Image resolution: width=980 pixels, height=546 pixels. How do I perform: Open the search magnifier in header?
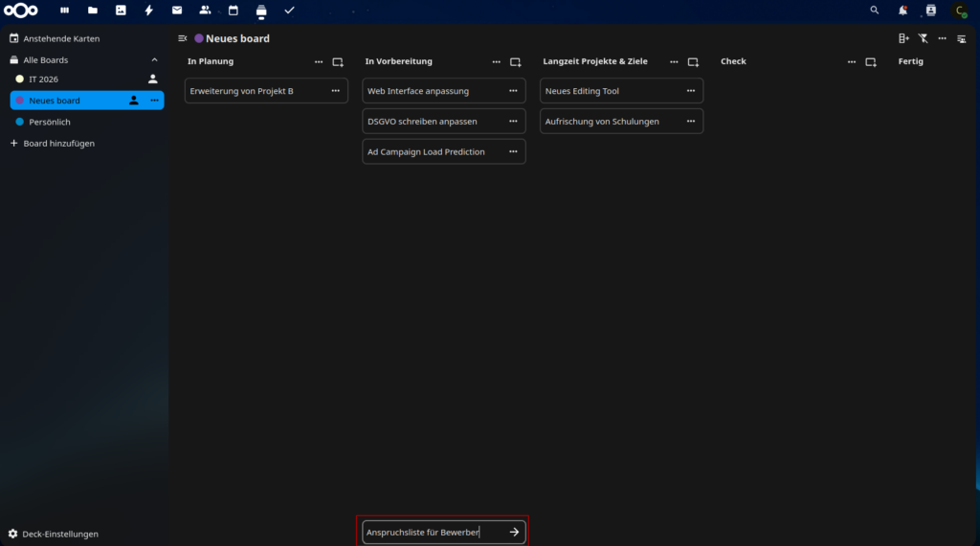coord(874,11)
